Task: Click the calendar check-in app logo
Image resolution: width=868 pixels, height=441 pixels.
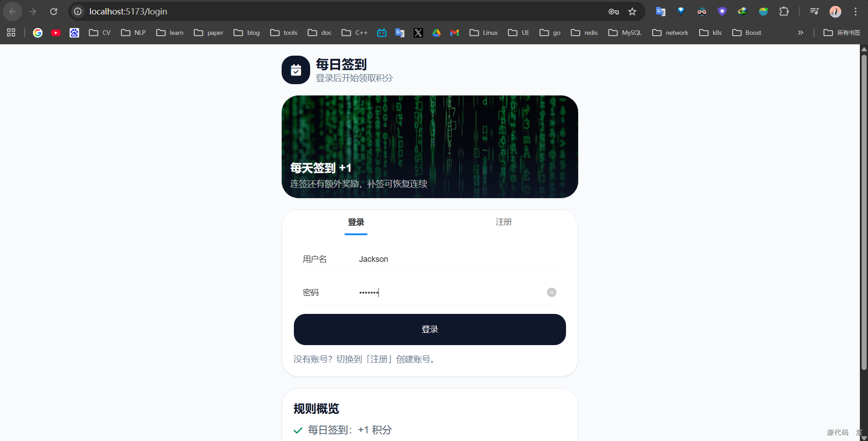Action: (x=296, y=70)
